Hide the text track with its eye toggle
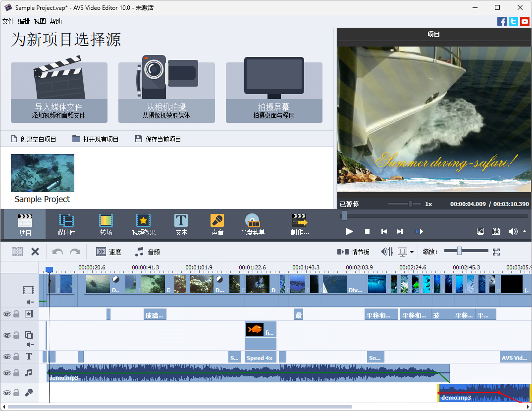Image resolution: width=532 pixels, height=411 pixels. (x=6, y=356)
